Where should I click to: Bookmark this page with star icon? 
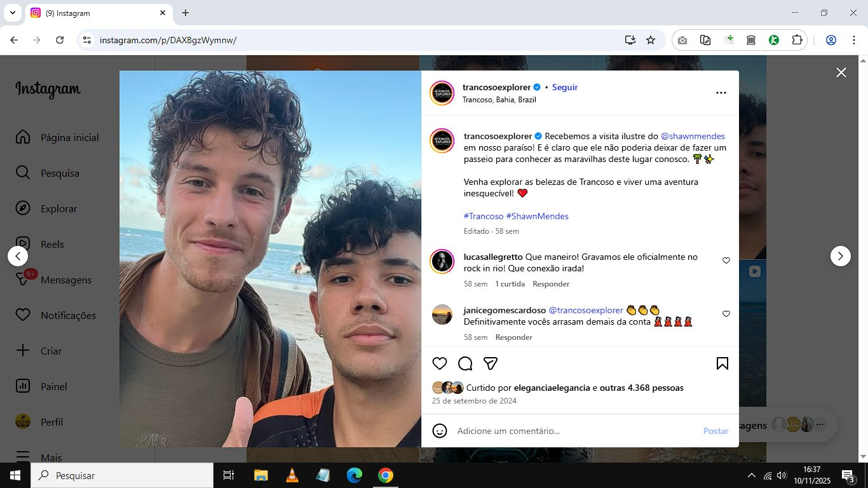click(x=651, y=40)
